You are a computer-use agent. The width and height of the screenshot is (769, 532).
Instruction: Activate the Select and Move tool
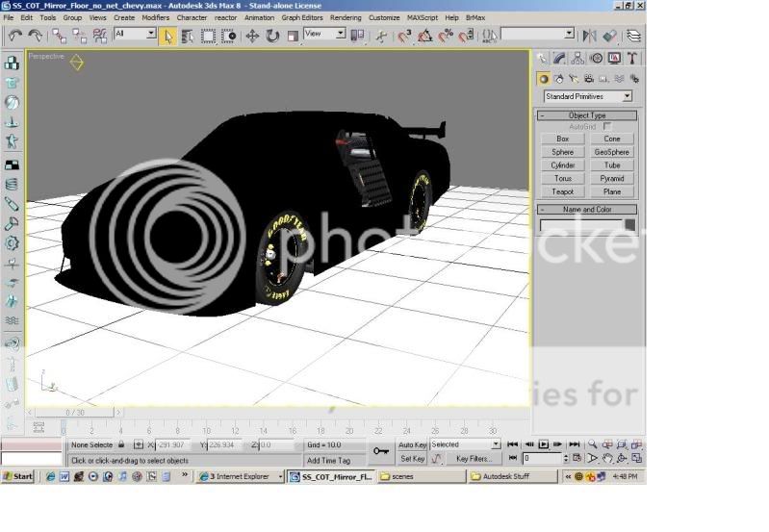252,36
